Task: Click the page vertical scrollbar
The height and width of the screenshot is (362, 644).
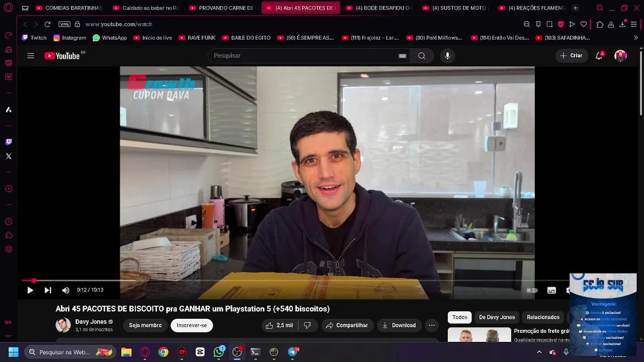Action: 640,83
